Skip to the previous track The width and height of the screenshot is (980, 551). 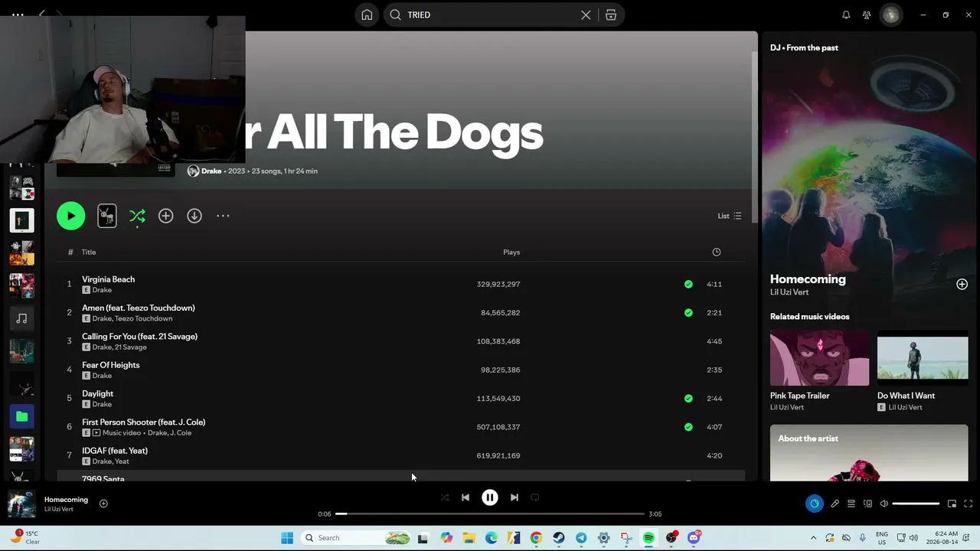pyautogui.click(x=465, y=497)
